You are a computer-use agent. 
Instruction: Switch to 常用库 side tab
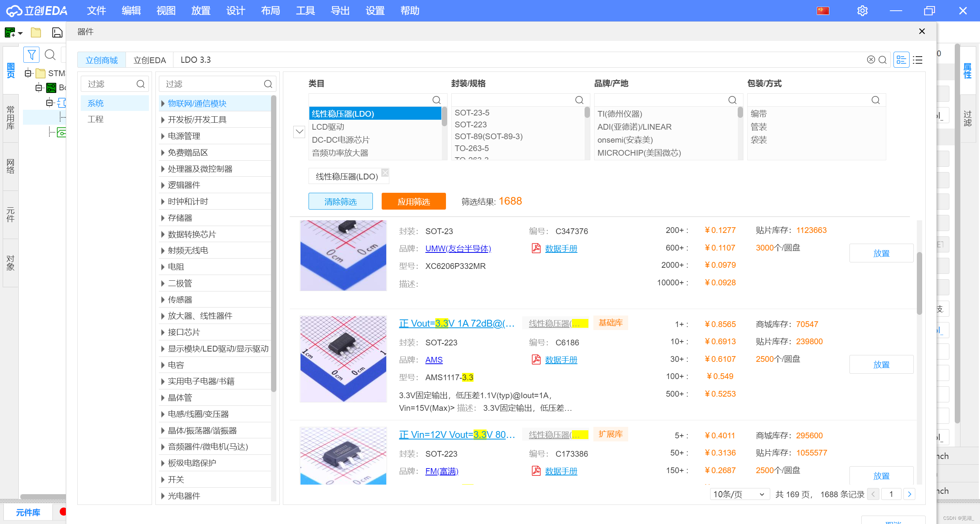click(10, 118)
